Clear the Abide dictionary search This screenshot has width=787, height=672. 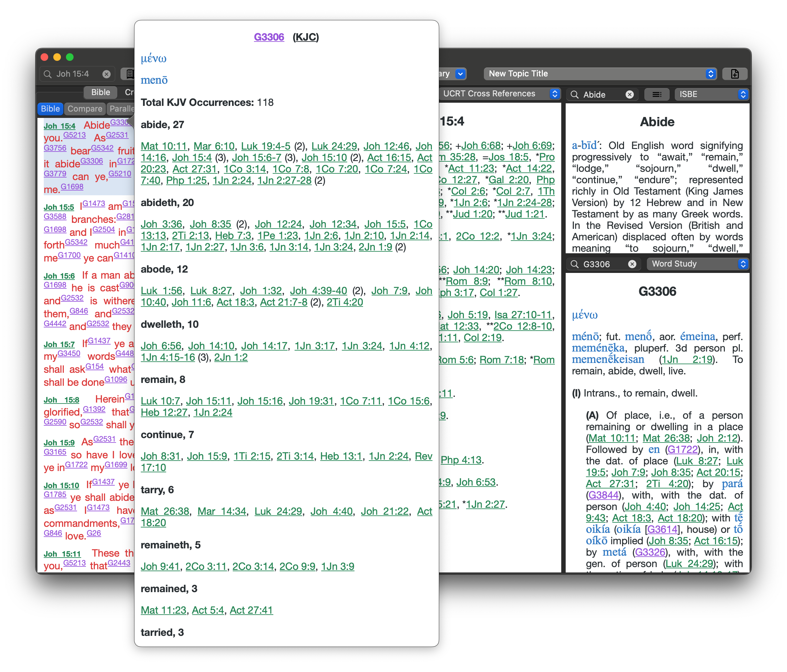pos(629,94)
